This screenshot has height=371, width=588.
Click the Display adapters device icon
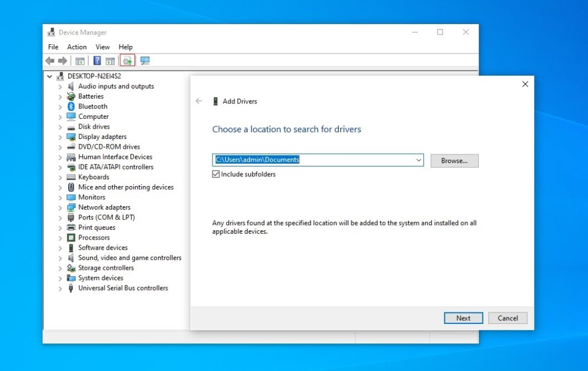tap(71, 136)
